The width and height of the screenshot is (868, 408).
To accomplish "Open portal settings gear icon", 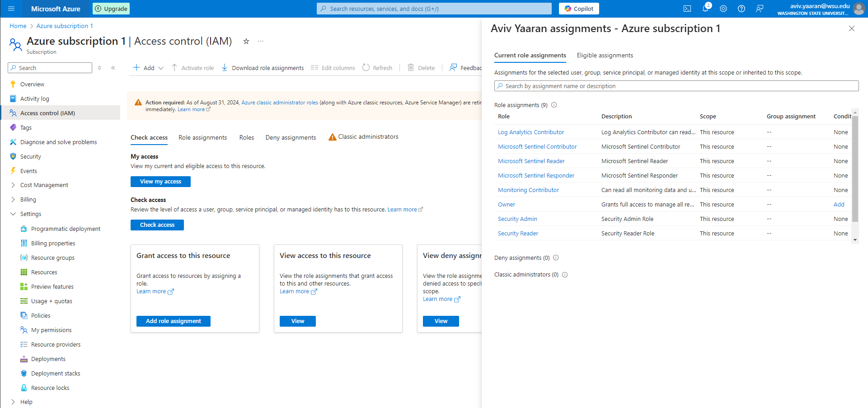I will tap(723, 9).
